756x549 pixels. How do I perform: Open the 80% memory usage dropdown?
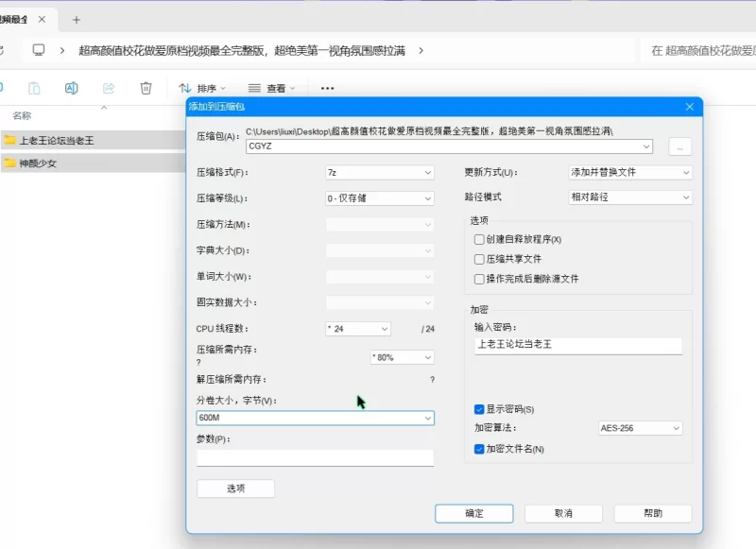(403, 357)
